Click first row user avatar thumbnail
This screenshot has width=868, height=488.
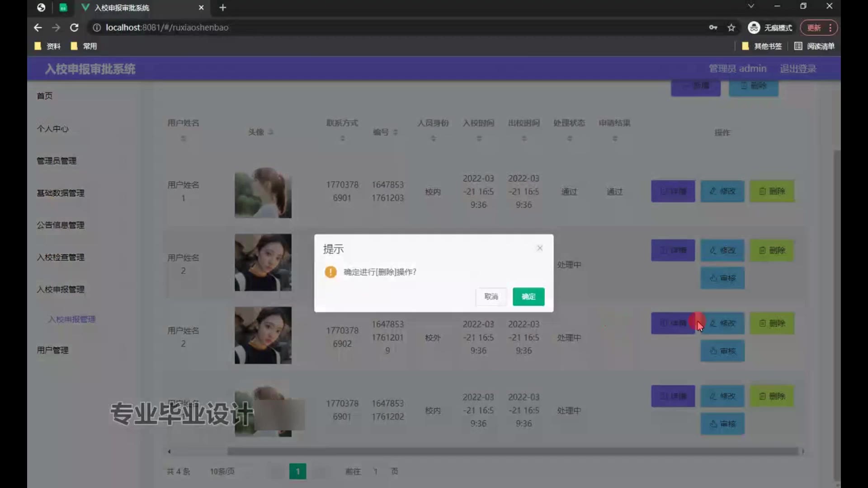263,192
